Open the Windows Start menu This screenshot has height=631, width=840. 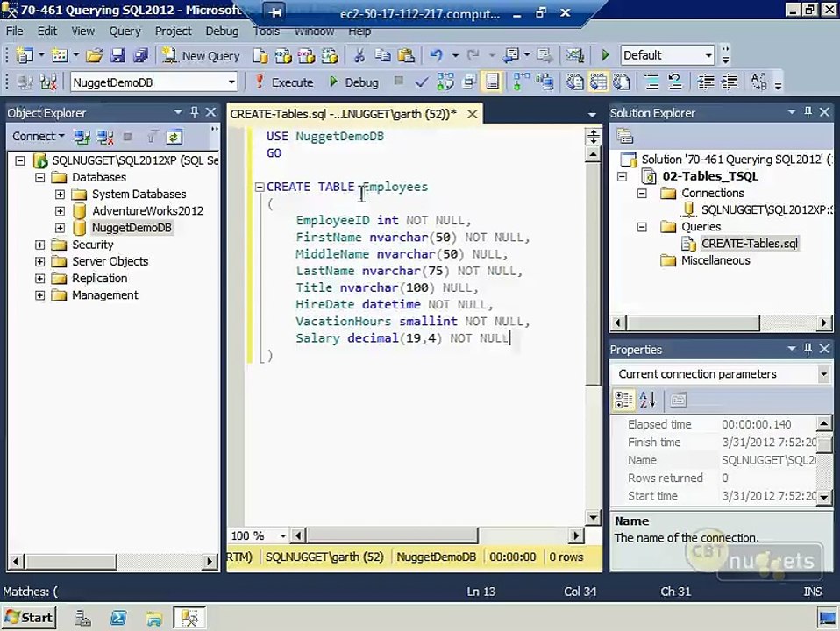click(29, 618)
